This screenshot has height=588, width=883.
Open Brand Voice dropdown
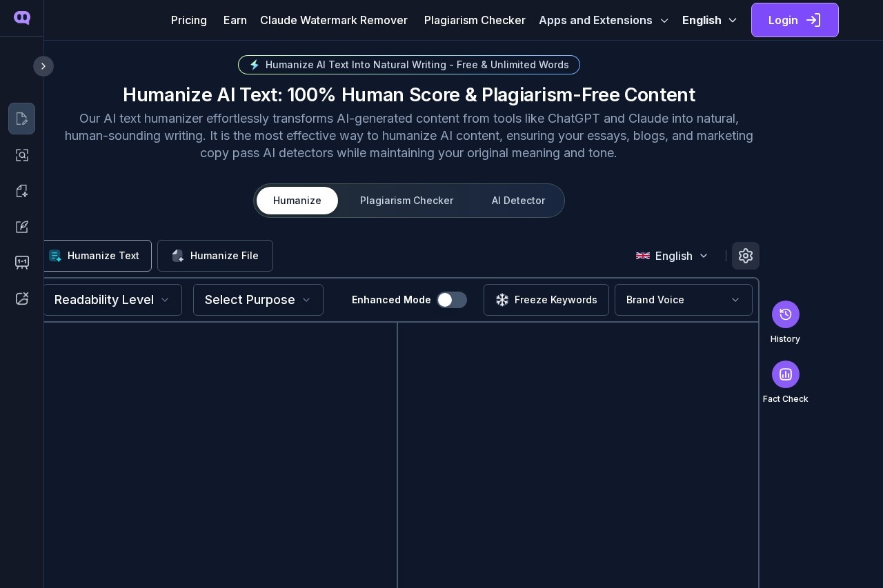(x=684, y=300)
